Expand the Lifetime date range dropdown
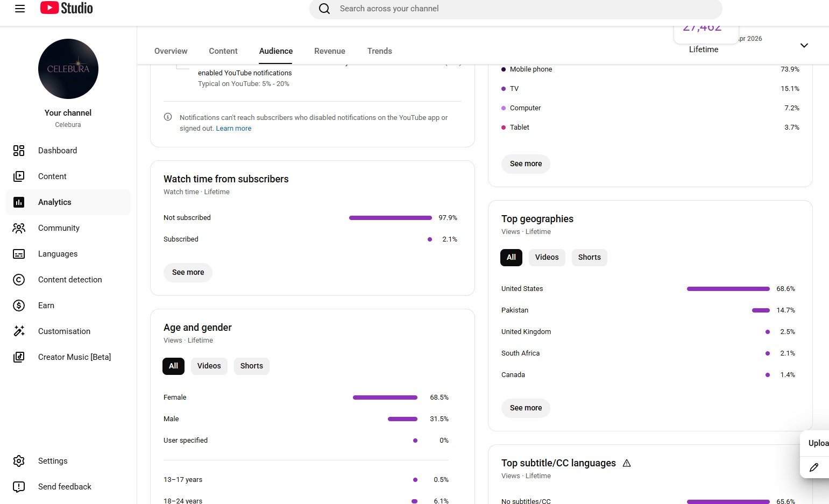The height and width of the screenshot is (504, 829). point(804,46)
